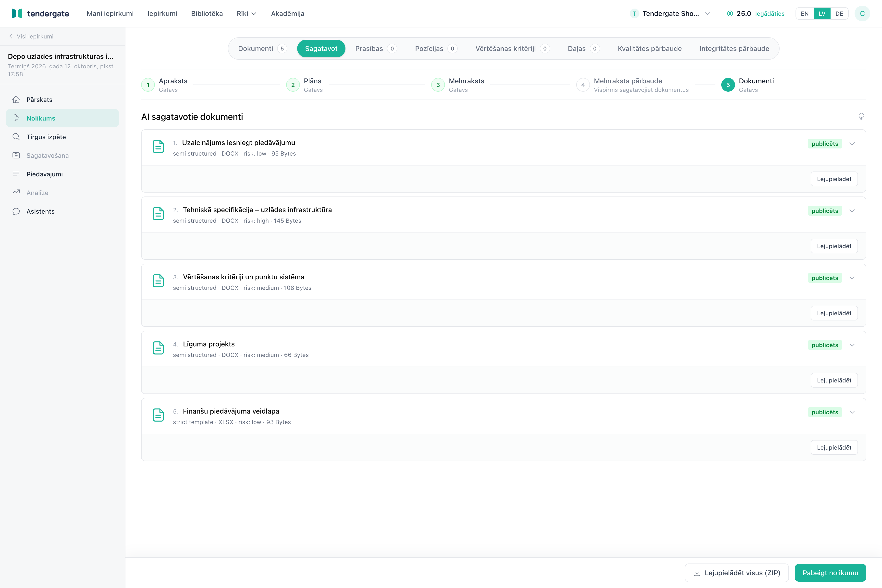Click the publicēts badge on Uzaicinājums row
882x588 pixels.
825,144
